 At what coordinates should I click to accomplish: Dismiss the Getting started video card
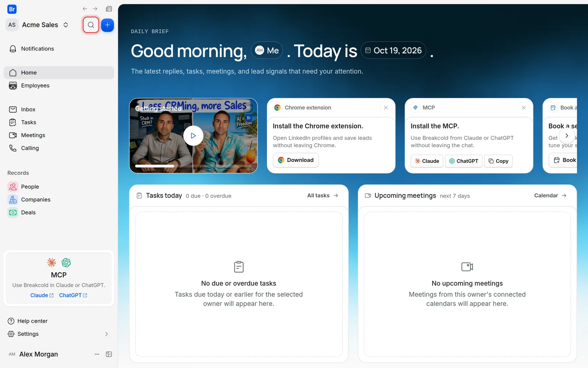(248, 108)
